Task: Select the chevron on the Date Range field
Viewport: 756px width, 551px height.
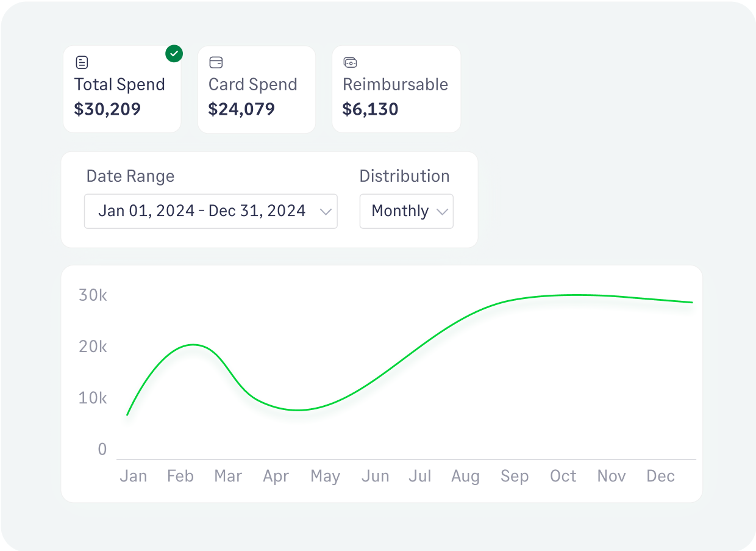Action: [x=326, y=211]
